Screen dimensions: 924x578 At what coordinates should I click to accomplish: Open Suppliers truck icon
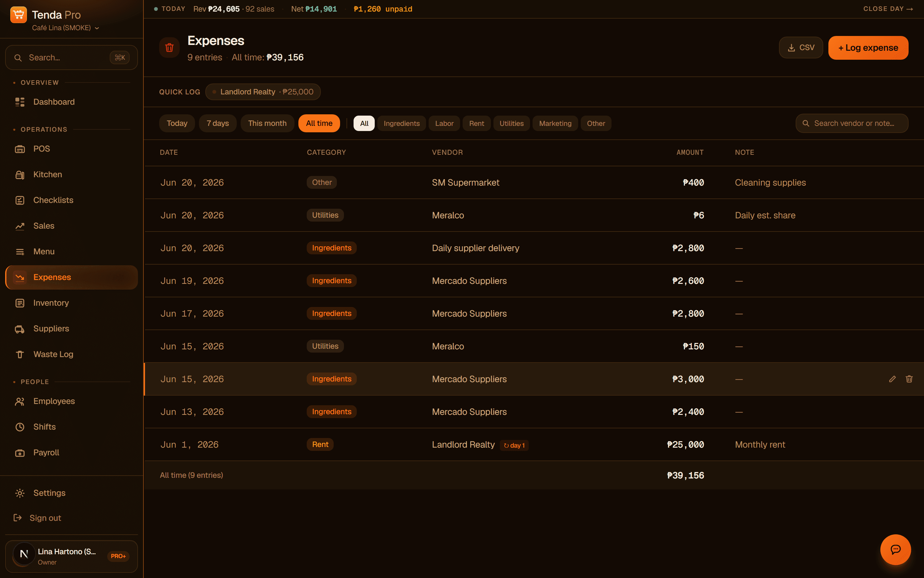(20, 329)
